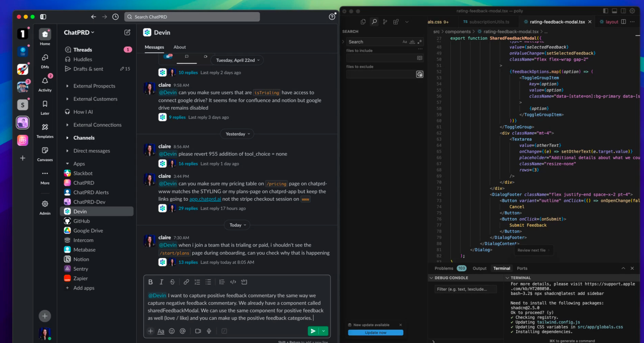Viewport: 644px width, 343px height.
Task: Open VS Code Source Control view
Action: pyautogui.click(x=385, y=22)
